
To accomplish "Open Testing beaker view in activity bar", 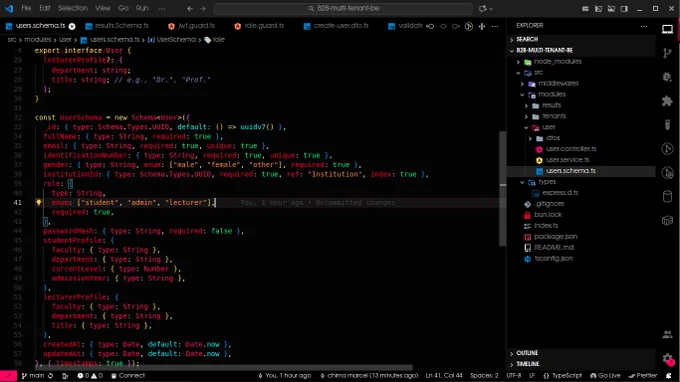I will point(667,125).
